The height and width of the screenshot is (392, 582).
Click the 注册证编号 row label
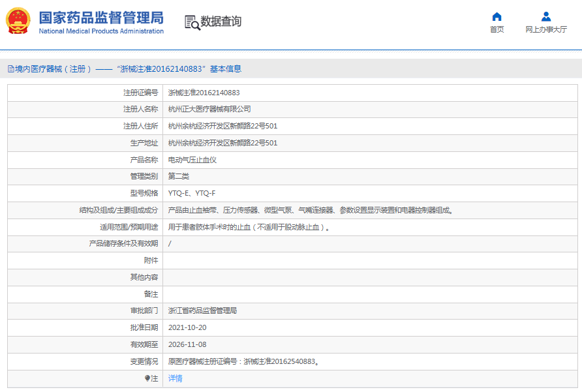140,93
